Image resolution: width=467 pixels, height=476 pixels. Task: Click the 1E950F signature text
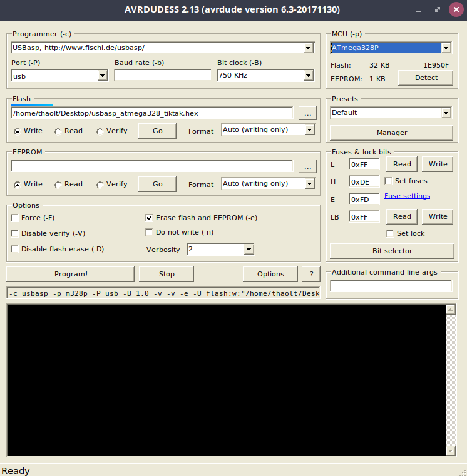pos(436,65)
